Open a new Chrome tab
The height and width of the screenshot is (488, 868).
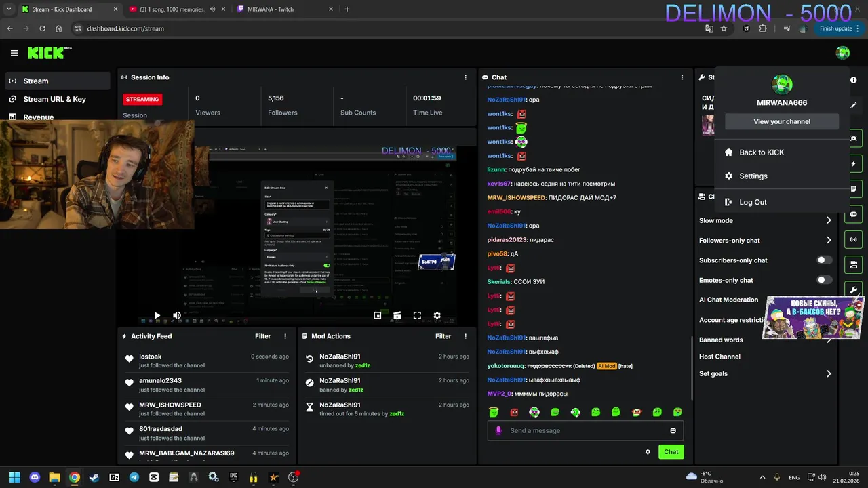pos(347,9)
